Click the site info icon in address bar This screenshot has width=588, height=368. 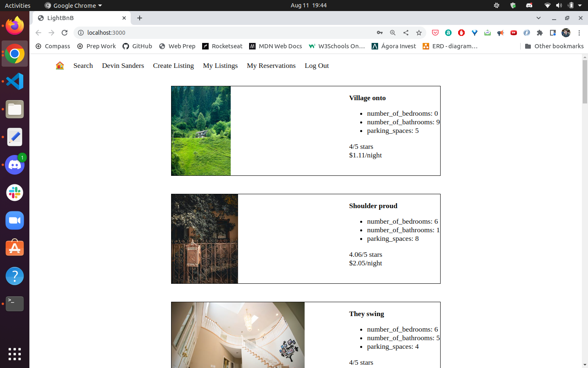80,33
